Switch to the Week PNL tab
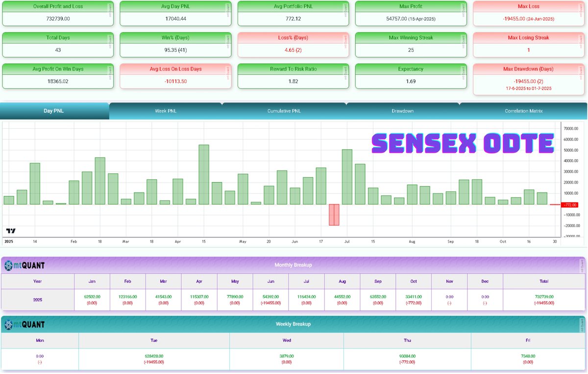The image size is (588, 374). [166, 111]
